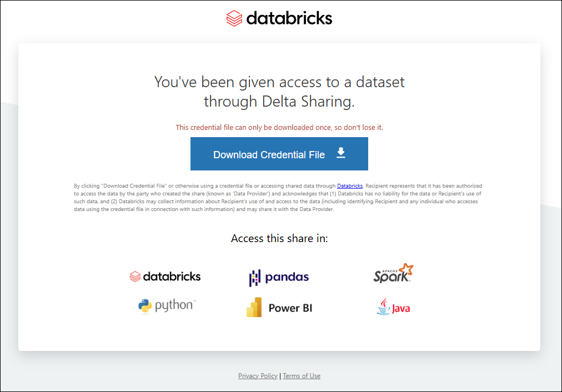Image resolution: width=562 pixels, height=392 pixels.
Task: Select the yellow Power BI icon
Action: pyautogui.click(x=254, y=307)
